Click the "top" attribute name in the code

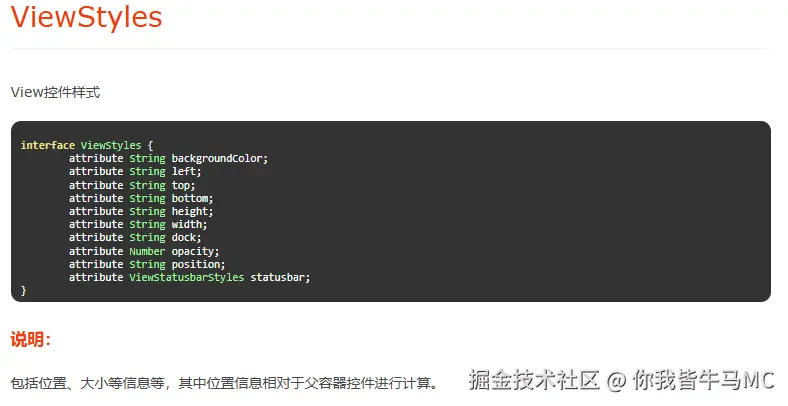(x=180, y=185)
